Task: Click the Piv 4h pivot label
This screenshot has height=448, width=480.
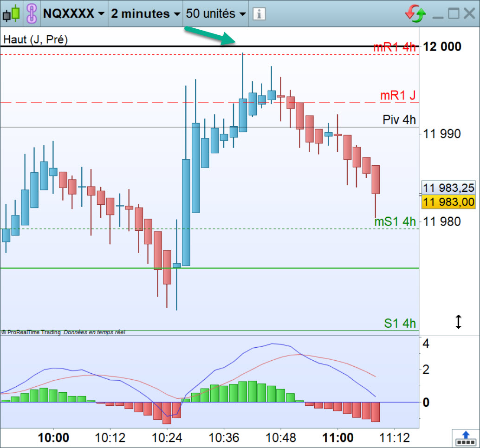Action: tap(399, 119)
